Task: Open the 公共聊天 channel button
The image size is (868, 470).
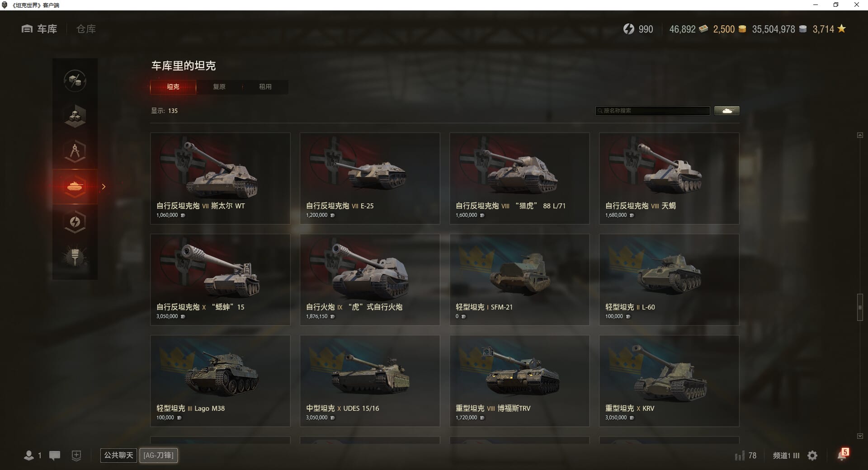Action: [118, 455]
